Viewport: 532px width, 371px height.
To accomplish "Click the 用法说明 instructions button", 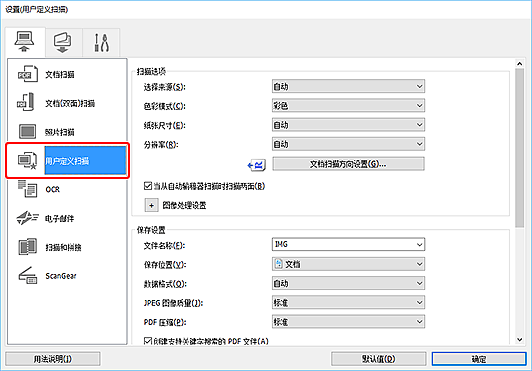I will click(53, 359).
